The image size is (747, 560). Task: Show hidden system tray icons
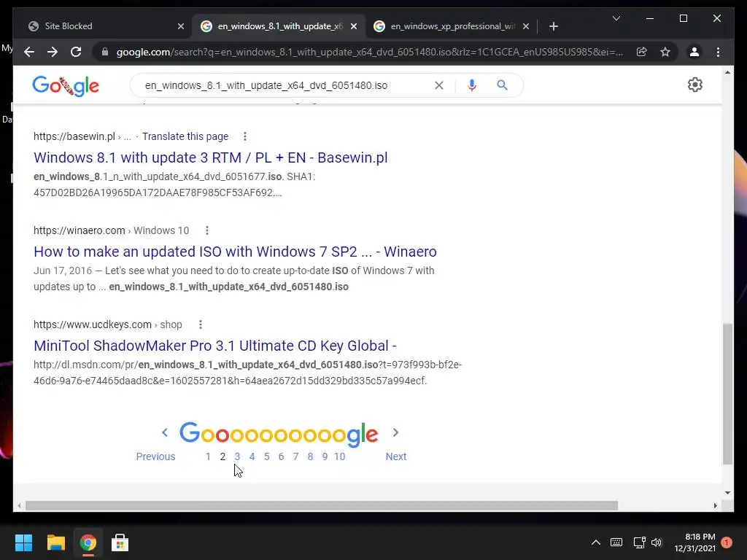pos(595,542)
